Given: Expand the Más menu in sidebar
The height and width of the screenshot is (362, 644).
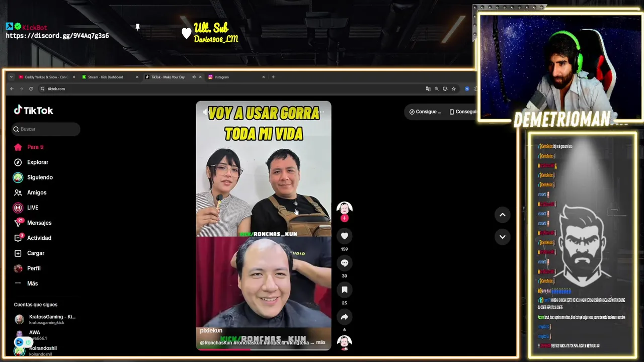Looking at the screenshot, I should coord(32,284).
